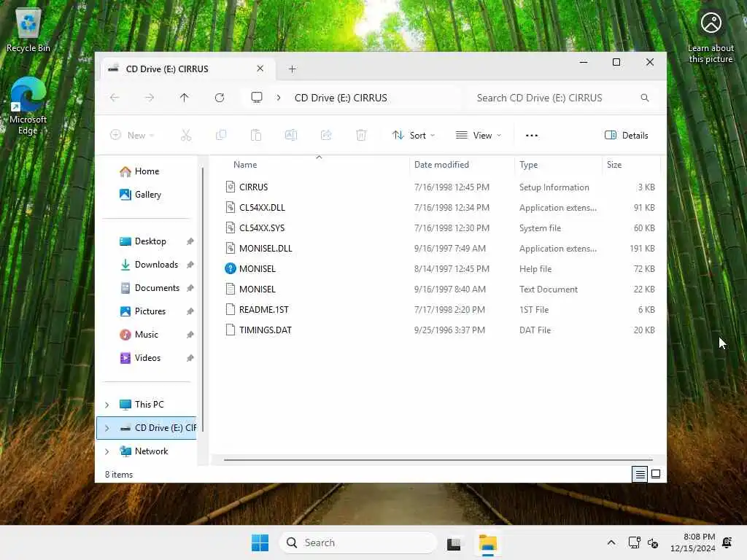Image resolution: width=747 pixels, height=560 pixels.
Task: Close the CD Drive (E:) CIRRUS tab
Action: 260,69
